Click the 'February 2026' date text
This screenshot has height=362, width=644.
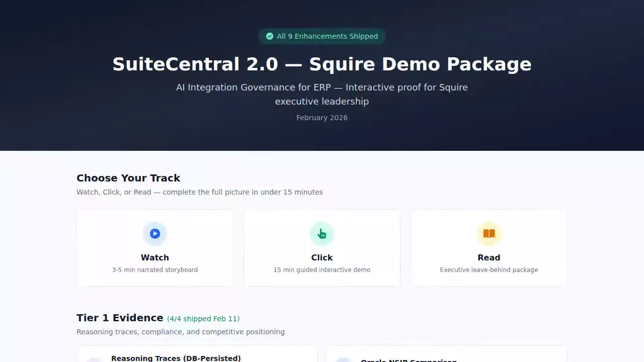click(x=322, y=118)
